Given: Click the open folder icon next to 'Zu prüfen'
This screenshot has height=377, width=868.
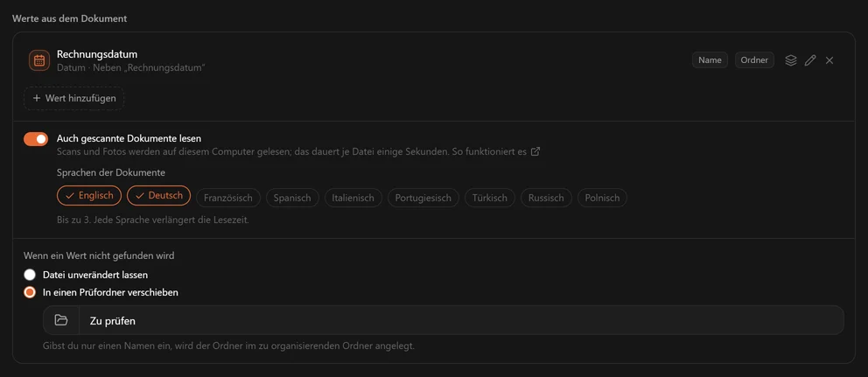Looking at the screenshot, I should click(61, 320).
